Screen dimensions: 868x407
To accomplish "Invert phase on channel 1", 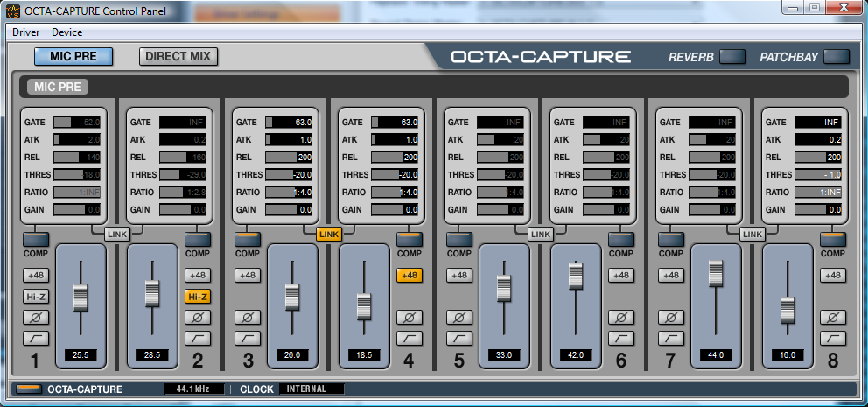I will [36, 317].
